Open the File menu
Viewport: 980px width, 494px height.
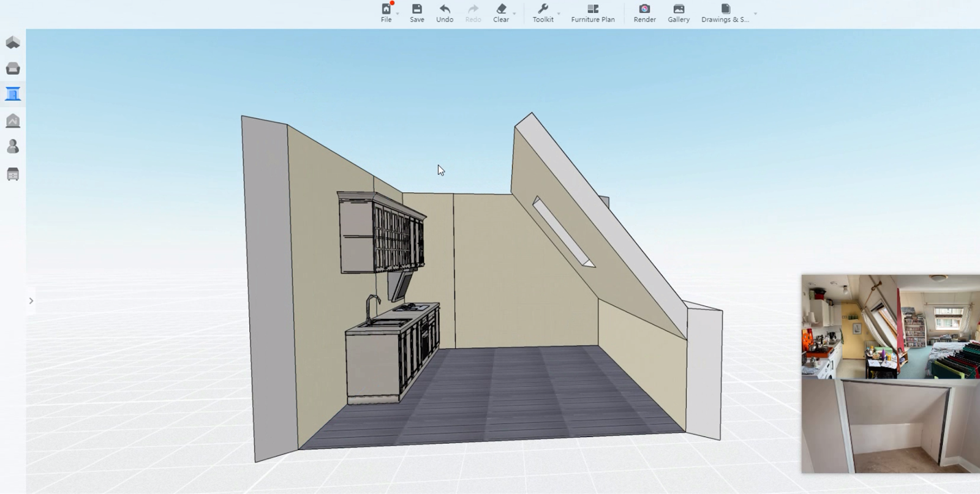pyautogui.click(x=386, y=13)
